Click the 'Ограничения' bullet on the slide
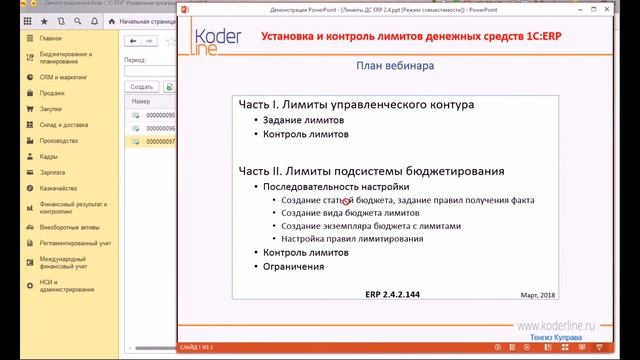This screenshot has width=640, height=360. coord(293,267)
